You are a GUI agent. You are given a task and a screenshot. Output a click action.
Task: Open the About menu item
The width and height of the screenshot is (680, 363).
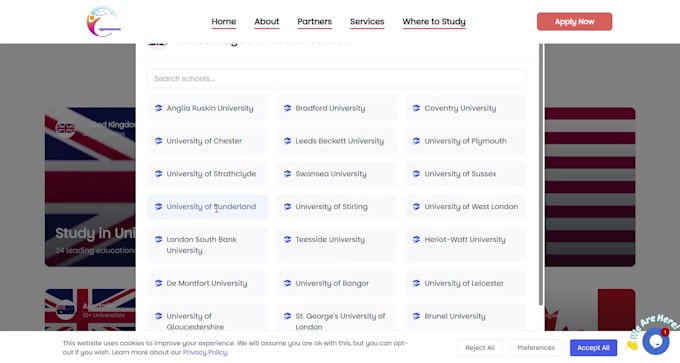(267, 22)
